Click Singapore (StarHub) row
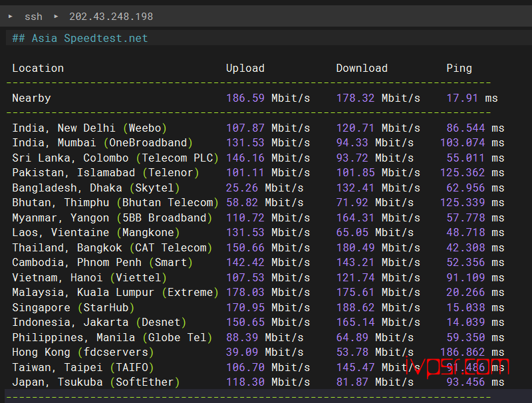 pos(73,307)
